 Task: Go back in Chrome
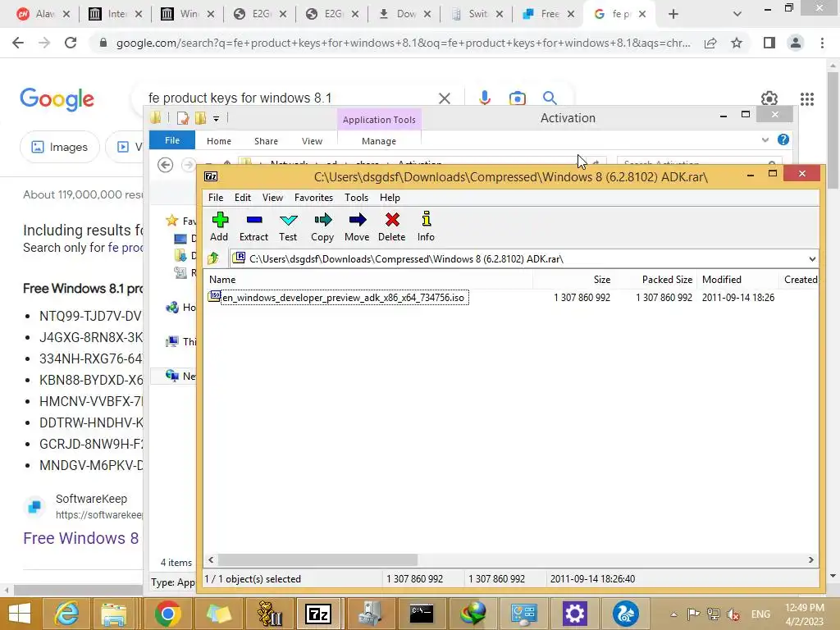click(18, 43)
